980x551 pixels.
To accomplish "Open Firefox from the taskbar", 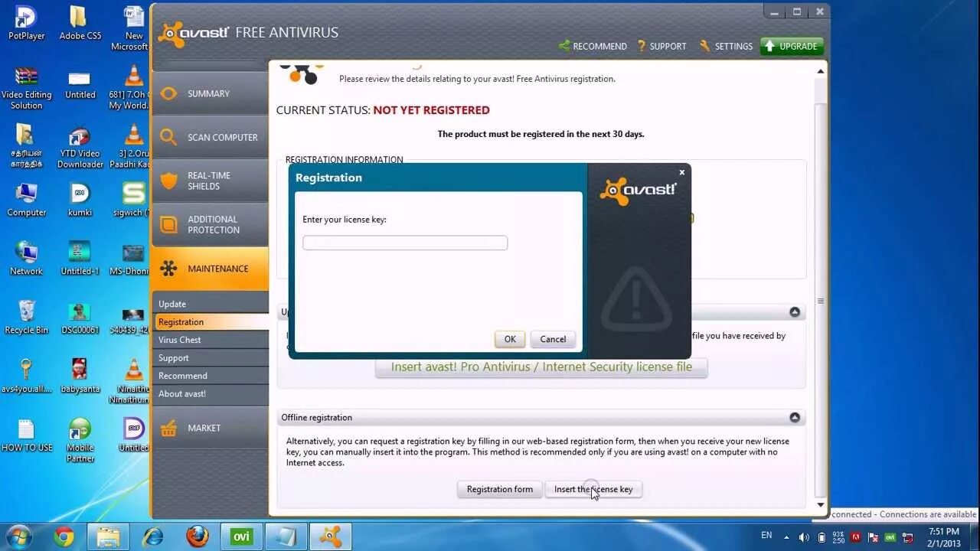I will point(197,537).
